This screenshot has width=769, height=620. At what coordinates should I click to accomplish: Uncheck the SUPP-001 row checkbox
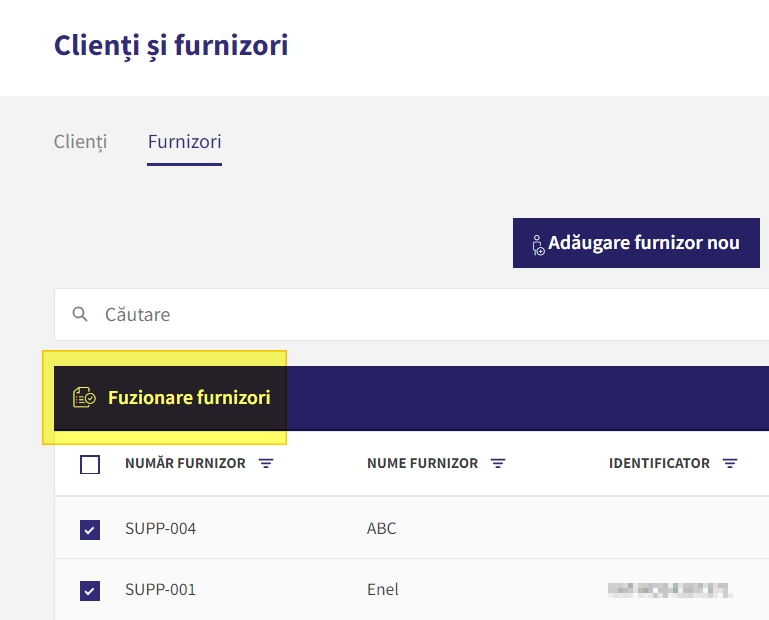pyautogui.click(x=90, y=591)
